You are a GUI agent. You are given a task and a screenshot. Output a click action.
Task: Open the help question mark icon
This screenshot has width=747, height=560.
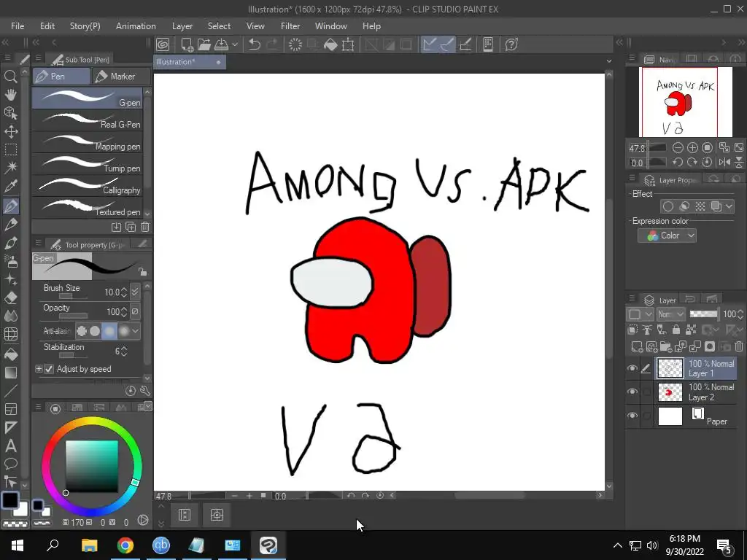point(511,44)
